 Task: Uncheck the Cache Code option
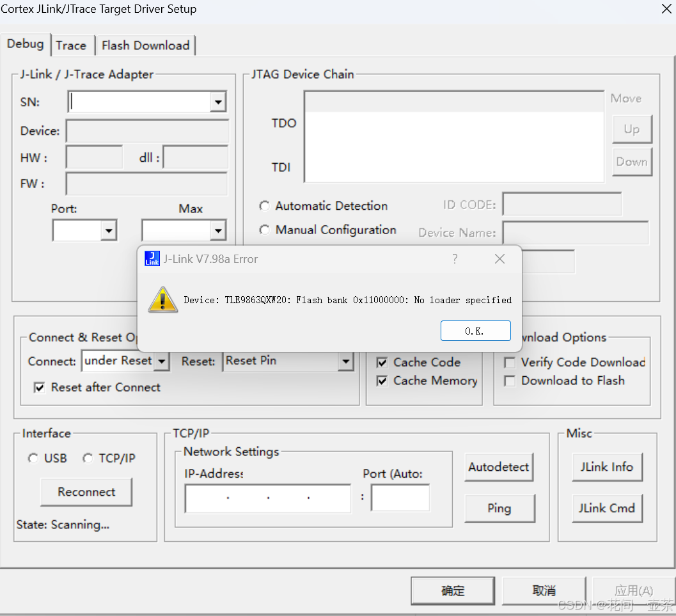click(x=382, y=363)
